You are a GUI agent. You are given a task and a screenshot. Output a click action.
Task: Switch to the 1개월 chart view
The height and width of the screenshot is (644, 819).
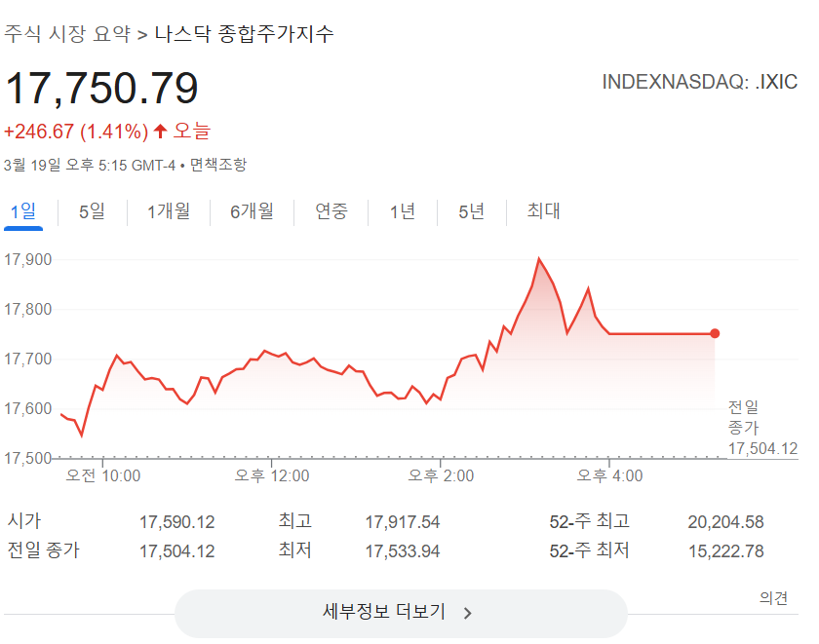click(166, 210)
